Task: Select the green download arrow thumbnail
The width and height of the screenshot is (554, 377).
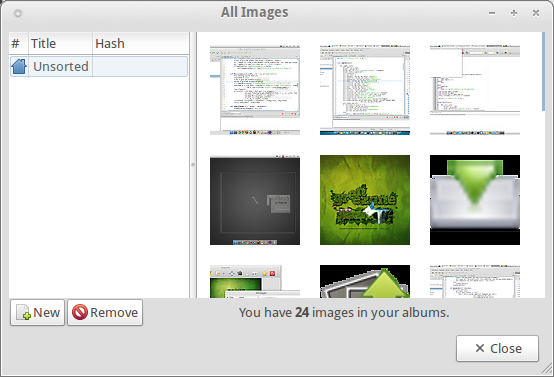Action: click(475, 200)
